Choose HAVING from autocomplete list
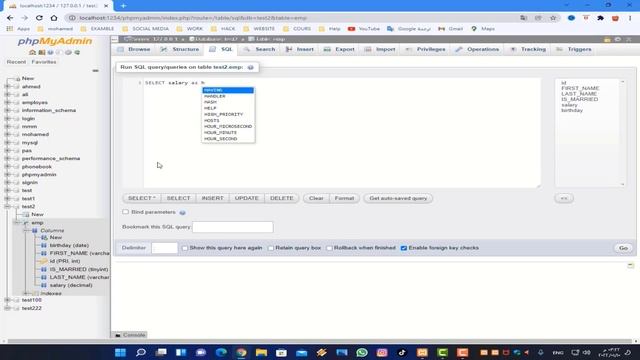Screen dimensions: 640x360 [x=228, y=90]
